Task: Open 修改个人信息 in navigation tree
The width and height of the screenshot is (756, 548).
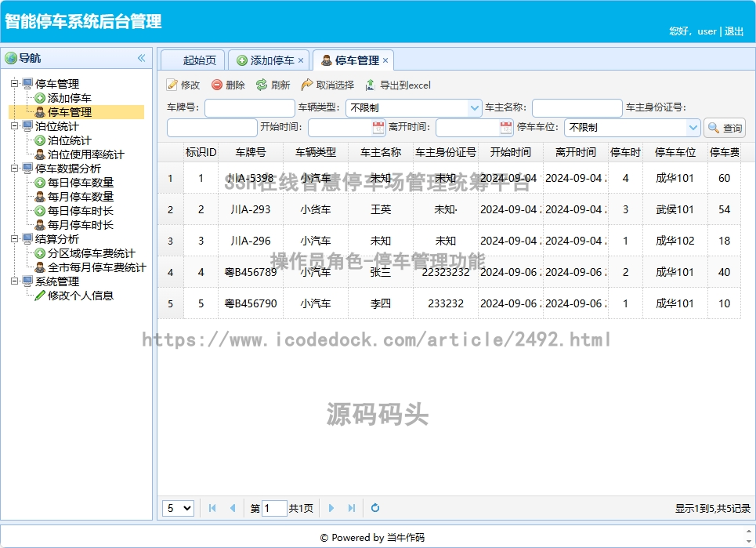Action: point(81,296)
